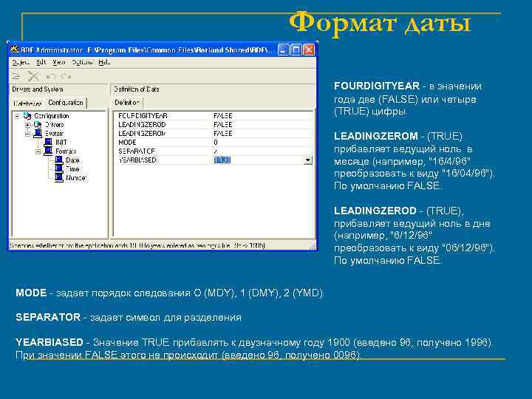The width and height of the screenshot is (532, 399).
Task: Select the Configuration tab
Action: point(66,103)
